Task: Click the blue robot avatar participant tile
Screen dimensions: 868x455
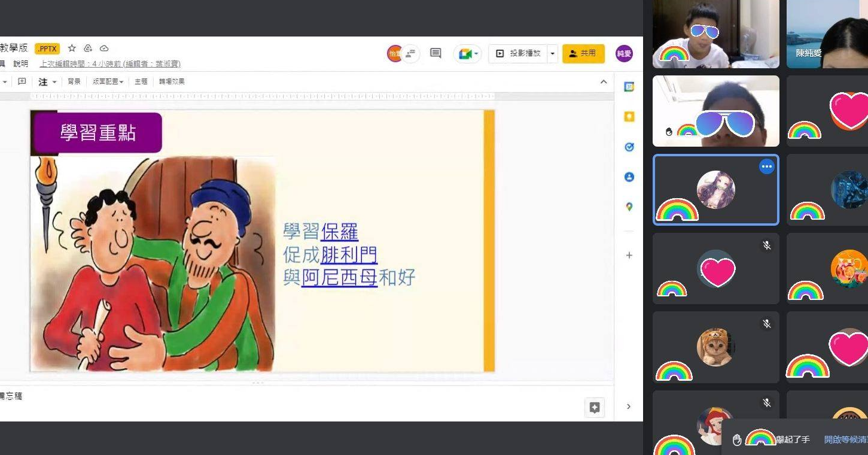Action: pos(827,190)
